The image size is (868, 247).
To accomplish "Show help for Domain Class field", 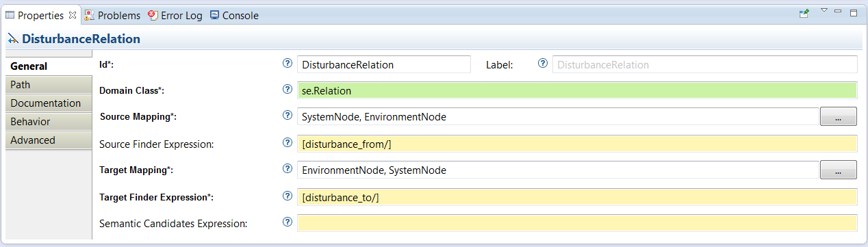I will 288,90.
